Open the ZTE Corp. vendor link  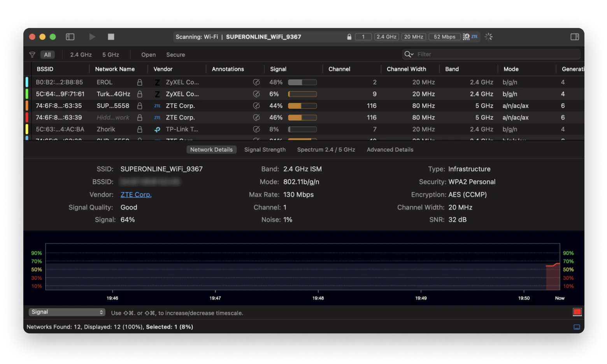click(x=136, y=194)
